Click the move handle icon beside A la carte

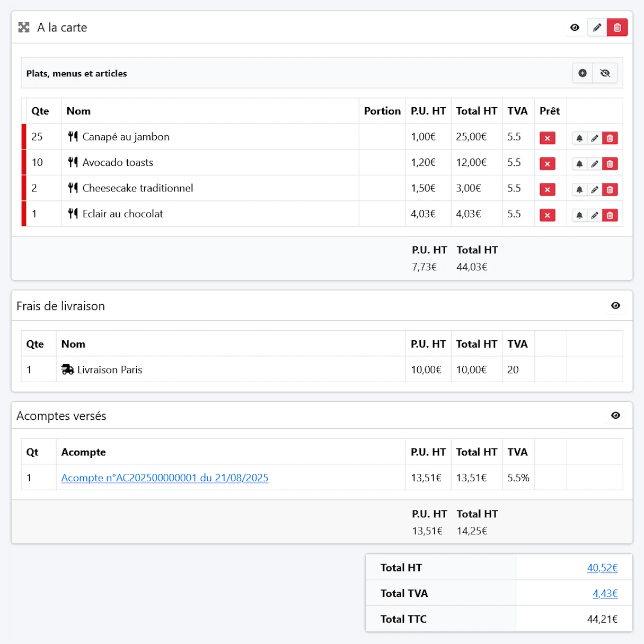tap(24, 28)
